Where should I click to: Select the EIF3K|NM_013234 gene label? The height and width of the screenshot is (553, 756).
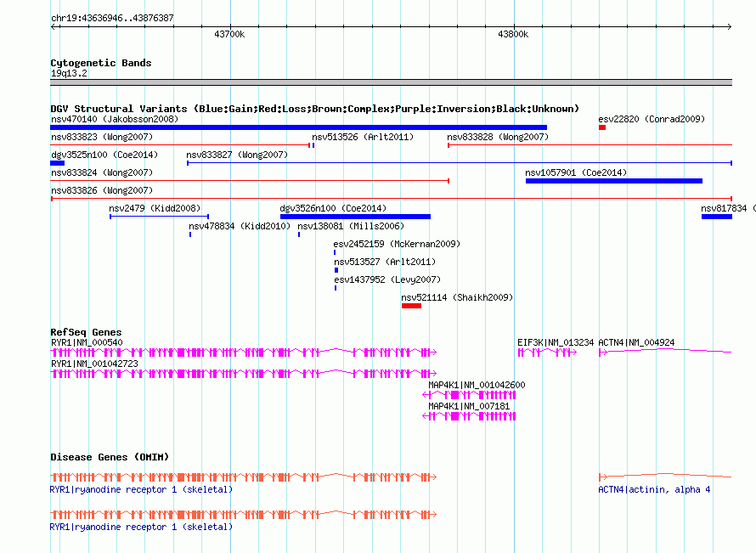(556, 343)
